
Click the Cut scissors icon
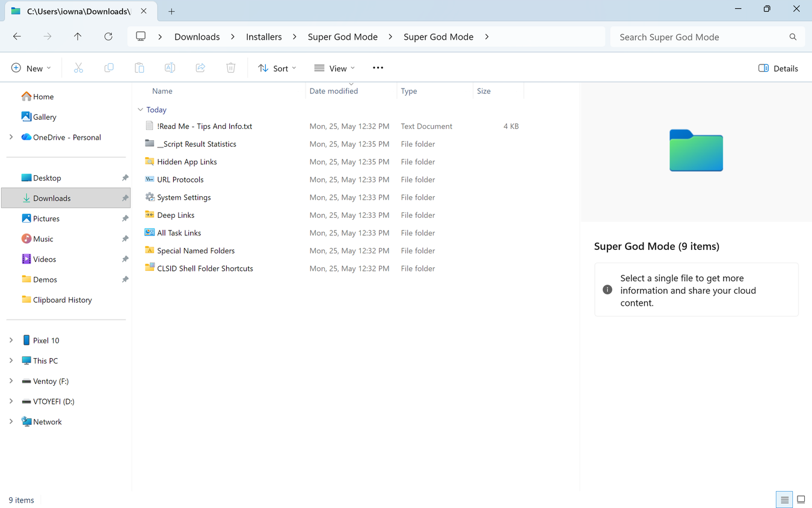pyautogui.click(x=78, y=68)
